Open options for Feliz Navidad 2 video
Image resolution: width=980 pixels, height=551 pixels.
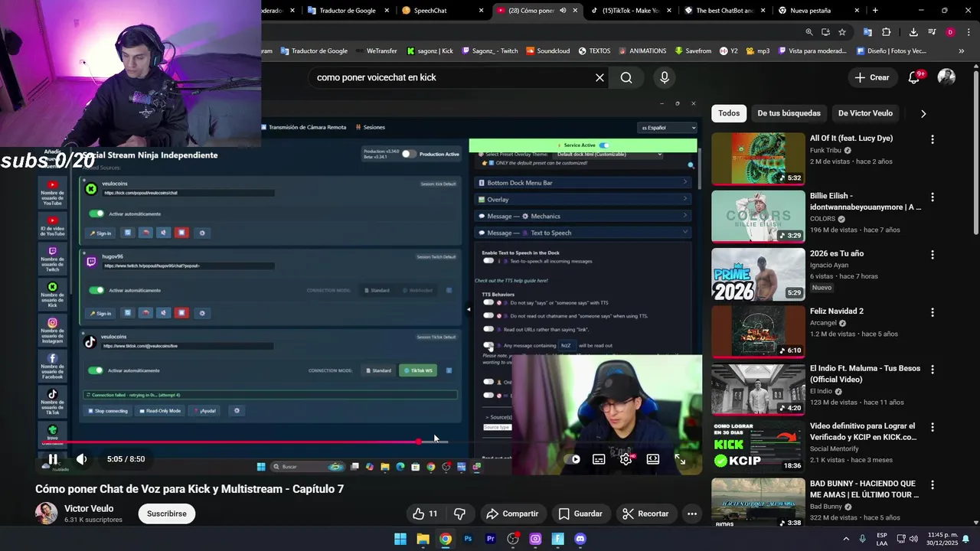point(932,312)
